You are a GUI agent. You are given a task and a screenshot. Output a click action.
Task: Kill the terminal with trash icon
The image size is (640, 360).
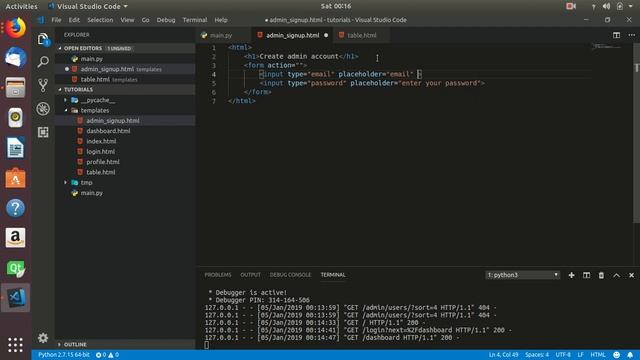tap(601, 276)
